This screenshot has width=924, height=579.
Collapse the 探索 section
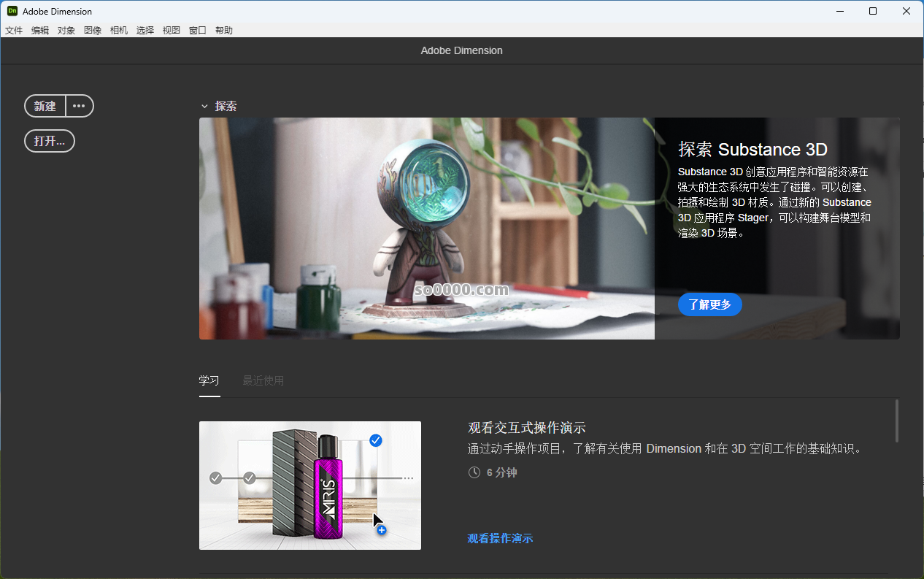click(205, 106)
